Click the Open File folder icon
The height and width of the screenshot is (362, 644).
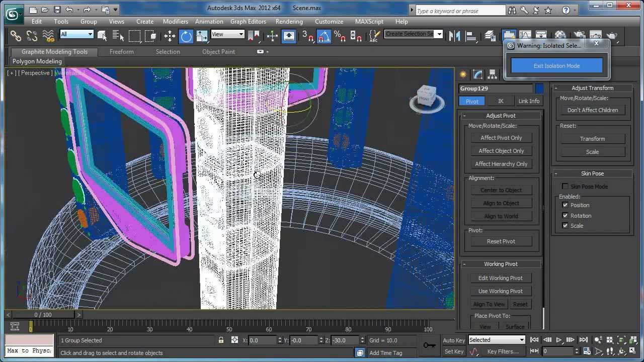click(x=45, y=10)
